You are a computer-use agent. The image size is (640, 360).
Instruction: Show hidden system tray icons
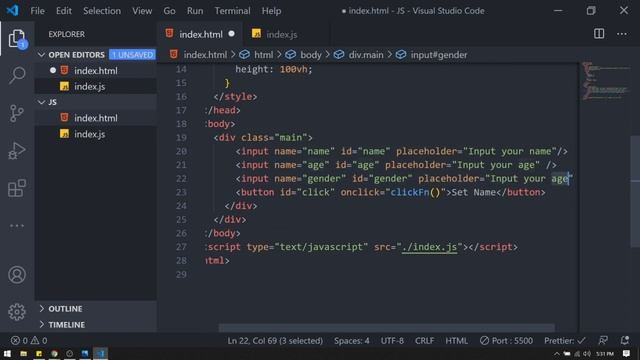[x=557, y=353]
